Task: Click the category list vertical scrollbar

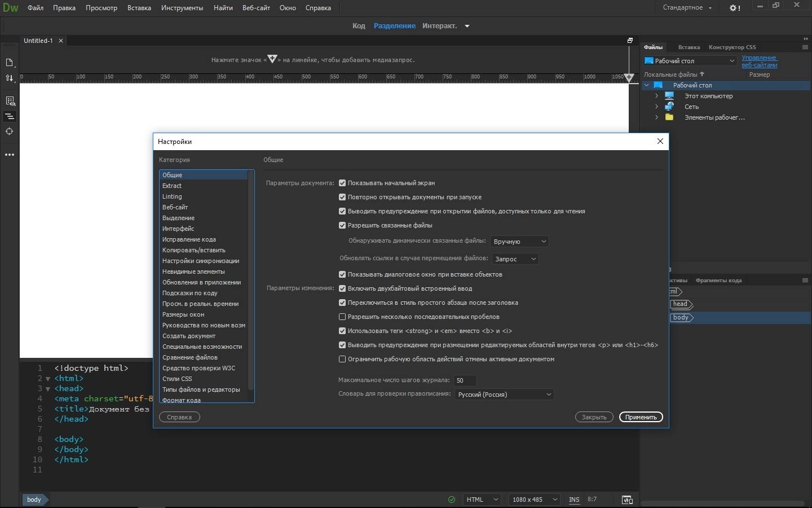Action: tap(251, 279)
